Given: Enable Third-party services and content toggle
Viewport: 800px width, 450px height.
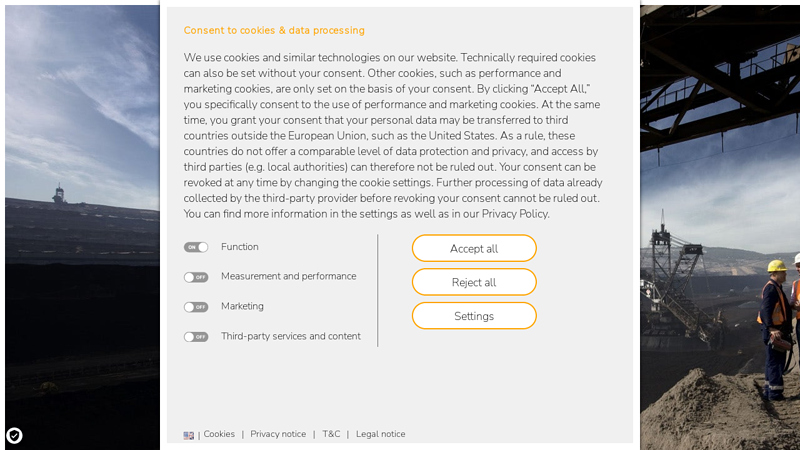Looking at the screenshot, I should click(196, 337).
